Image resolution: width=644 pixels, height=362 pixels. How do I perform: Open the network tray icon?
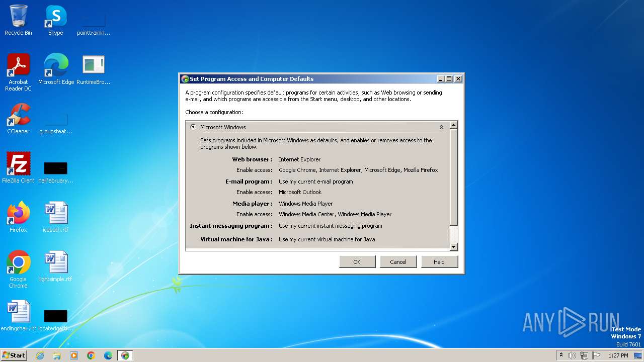(x=584, y=355)
